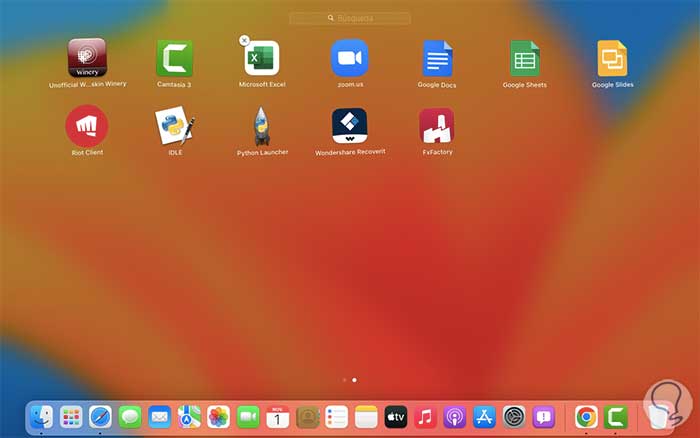Open Google Docs app
700x438 pixels.
tap(438, 58)
